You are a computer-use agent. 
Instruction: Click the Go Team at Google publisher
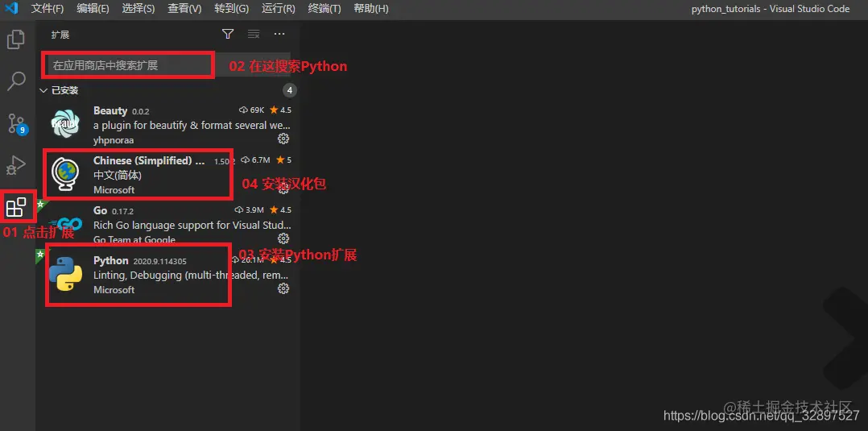coord(134,240)
